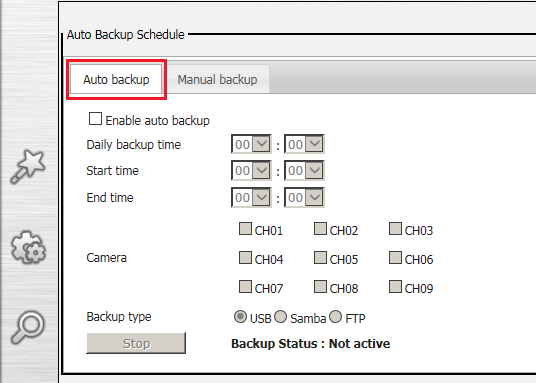Image resolution: width=536 pixels, height=383 pixels.
Task: Check the CH03 camera box
Action: click(395, 229)
